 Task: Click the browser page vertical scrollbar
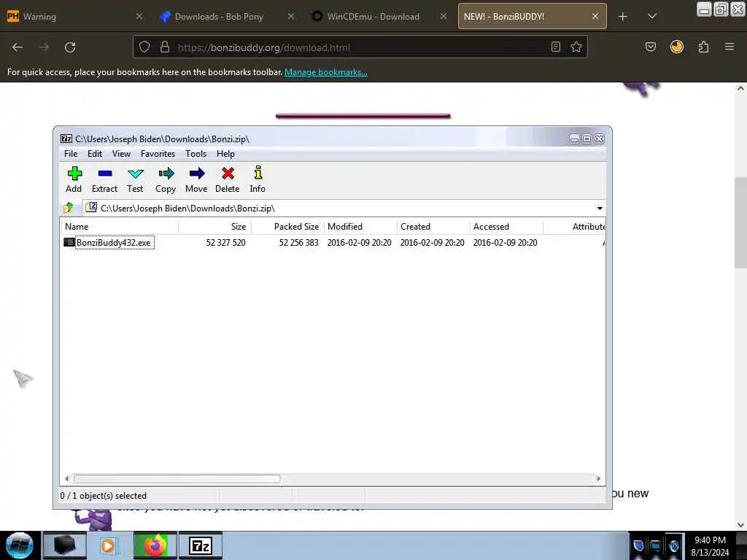click(740, 223)
